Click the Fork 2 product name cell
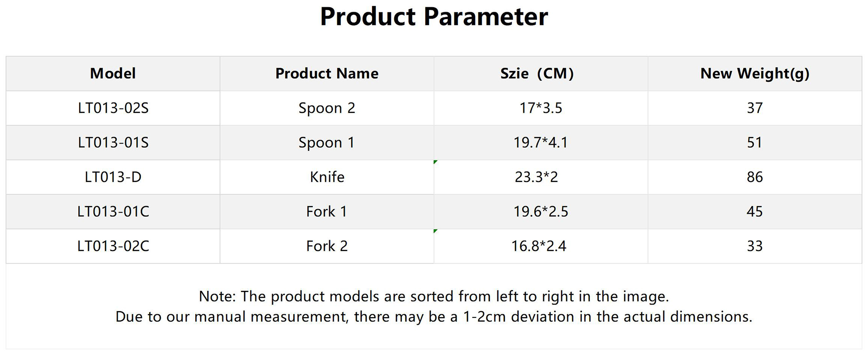Screen dimensions: 868x355 pyautogui.click(x=326, y=246)
